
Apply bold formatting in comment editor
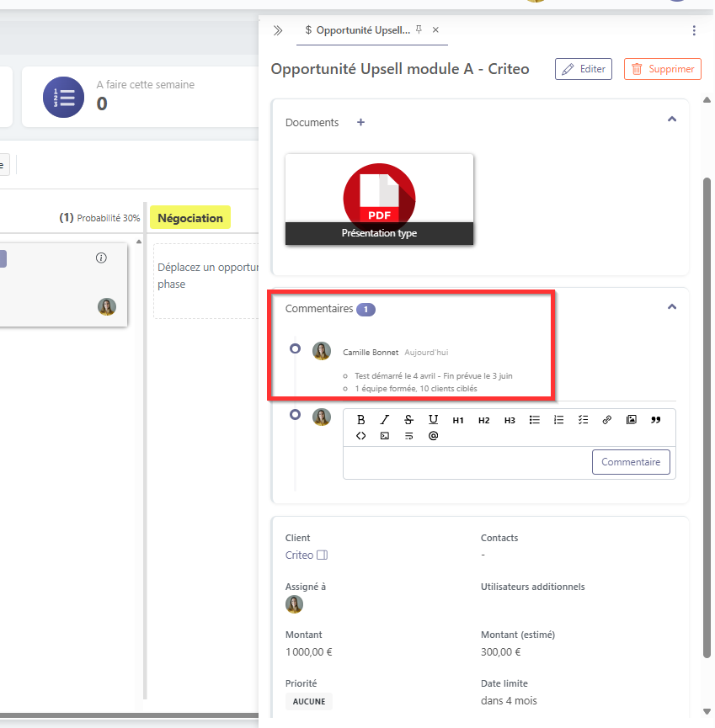tap(360, 420)
